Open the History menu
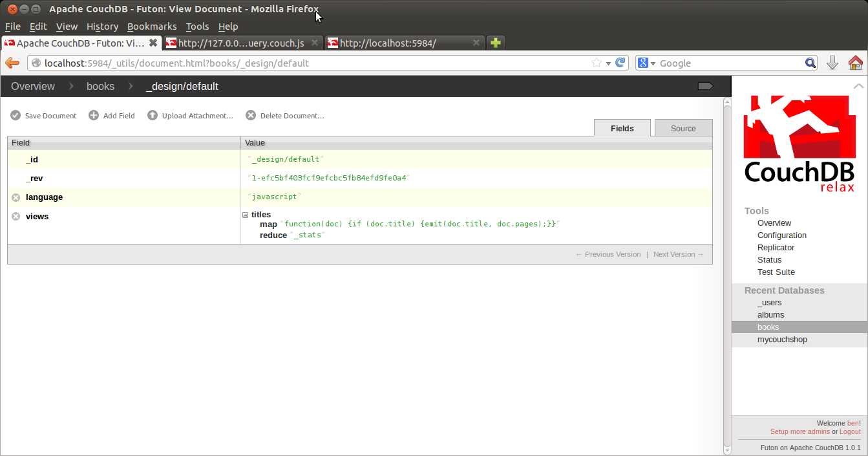 click(x=102, y=27)
